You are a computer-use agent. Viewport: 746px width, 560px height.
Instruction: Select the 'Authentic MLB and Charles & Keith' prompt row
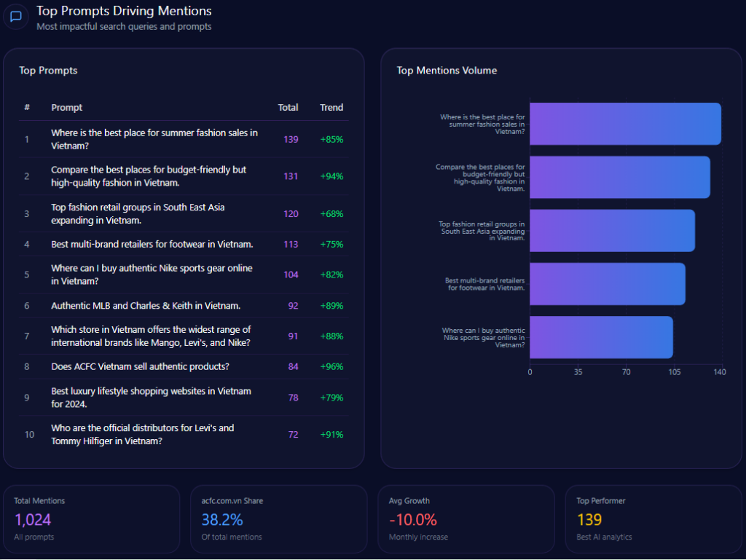tap(146, 306)
